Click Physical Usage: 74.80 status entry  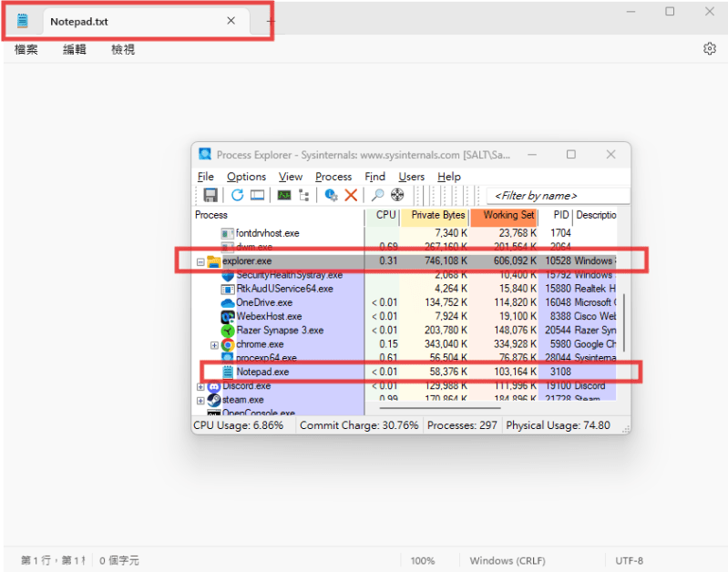point(558,425)
